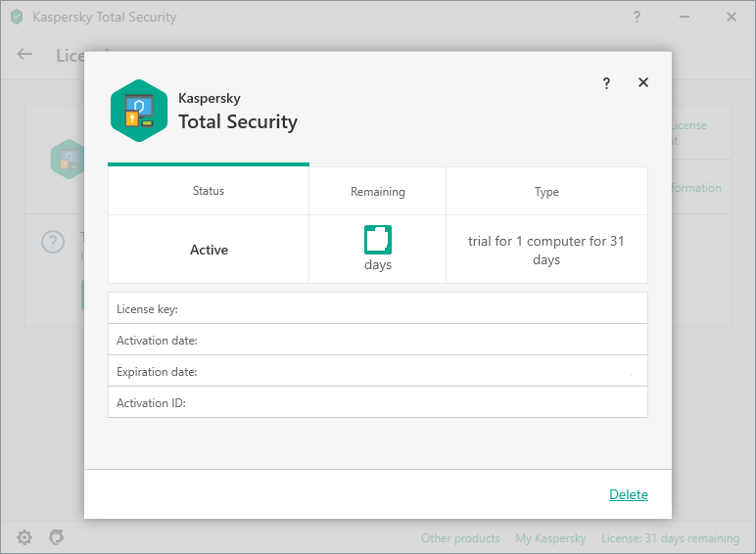Minimize the Kaspersky main window
Screen dimensions: 756x554
[685, 17]
